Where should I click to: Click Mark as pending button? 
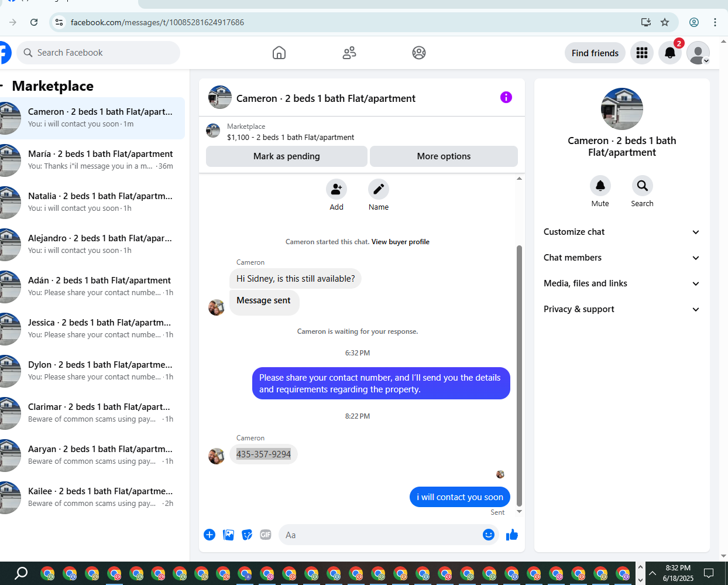pyautogui.click(x=287, y=156)
